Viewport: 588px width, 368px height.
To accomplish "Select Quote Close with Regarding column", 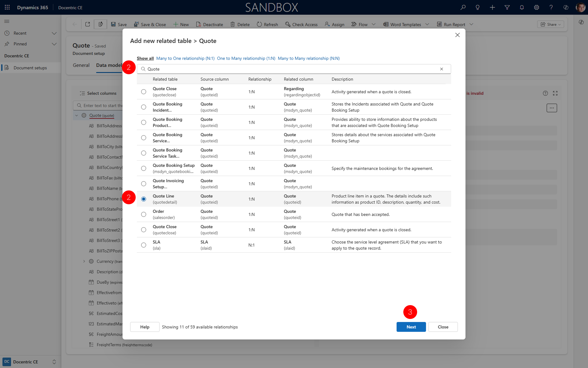I will (x=144, y=92).
